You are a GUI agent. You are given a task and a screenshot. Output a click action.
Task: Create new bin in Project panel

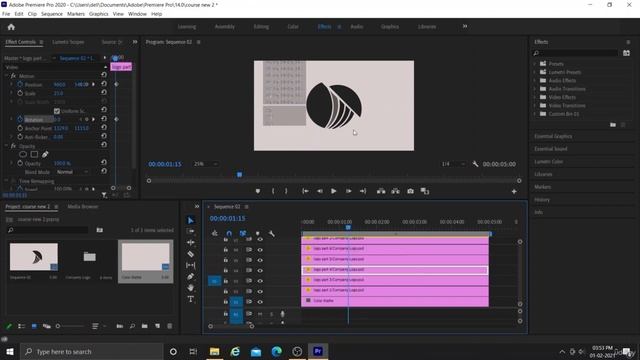click(144, 326)
